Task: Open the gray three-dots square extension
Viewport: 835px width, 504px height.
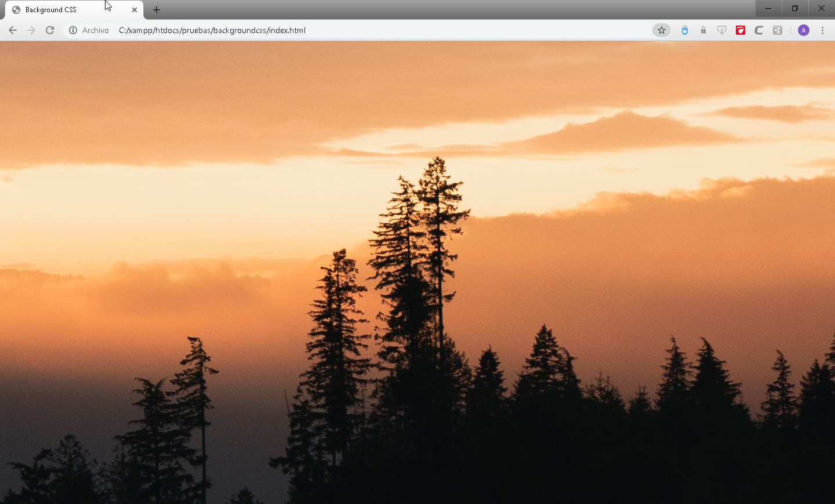Action: tap(778, 30)
